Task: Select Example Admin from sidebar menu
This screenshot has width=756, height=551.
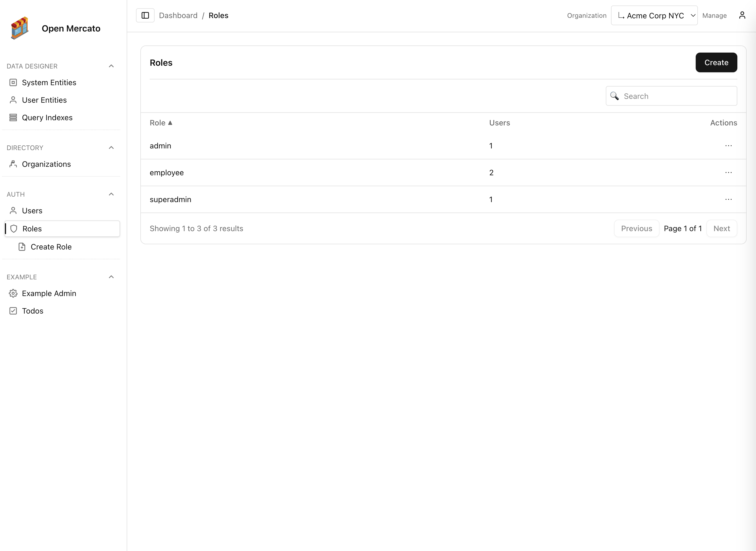Action: click(x=49, y=293)
